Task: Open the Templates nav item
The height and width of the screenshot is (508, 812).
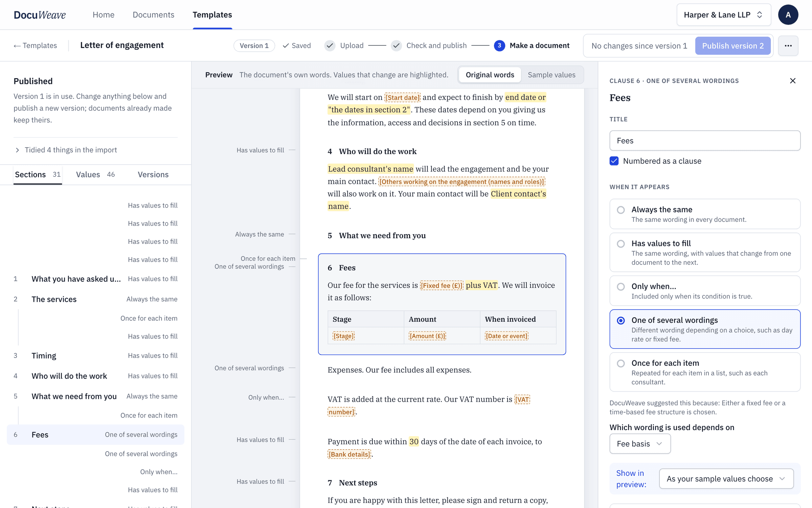Action: pyautogui.click(x=212, y=15)
